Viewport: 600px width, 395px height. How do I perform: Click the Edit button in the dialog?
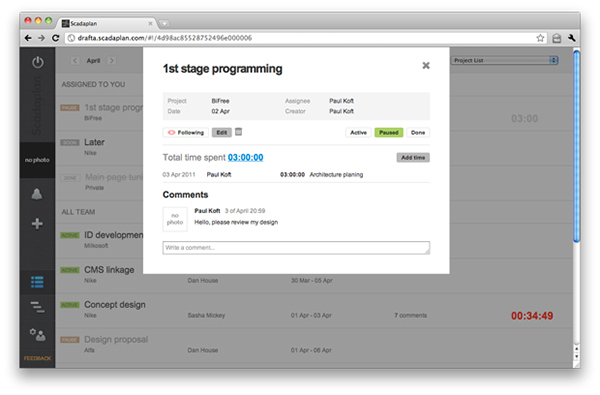click(x=222, y=132)
